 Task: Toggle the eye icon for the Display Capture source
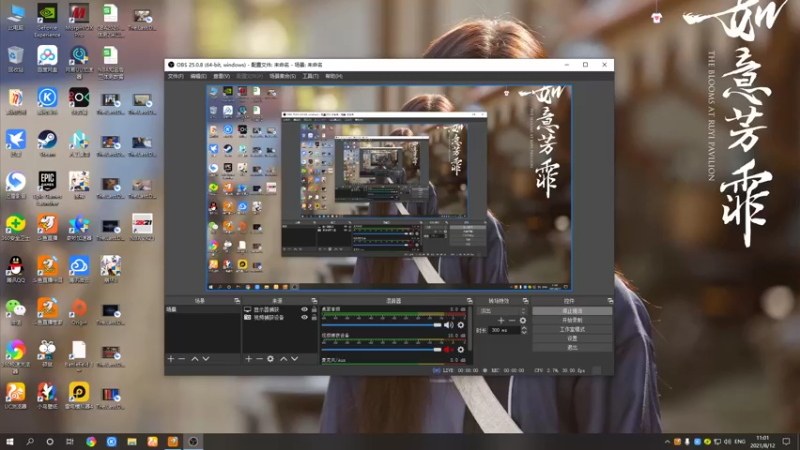(305, 310)
